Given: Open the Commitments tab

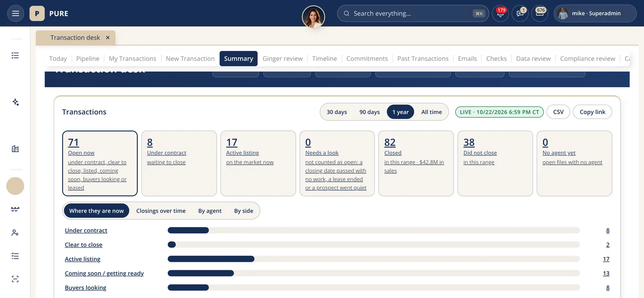Looking at the screenshot, I should pyautogui.click(x=367, y=59).
